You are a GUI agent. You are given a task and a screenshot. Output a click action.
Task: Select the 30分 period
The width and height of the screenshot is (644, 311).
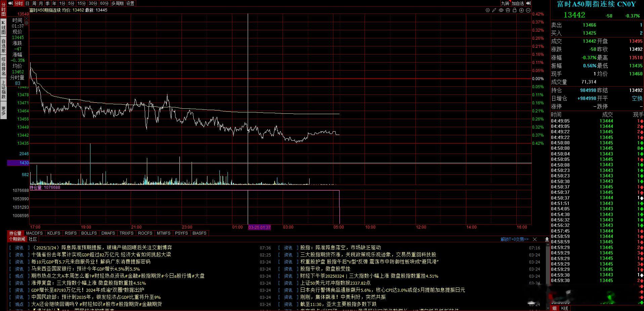pyautogui.click(x=93, y=3)
